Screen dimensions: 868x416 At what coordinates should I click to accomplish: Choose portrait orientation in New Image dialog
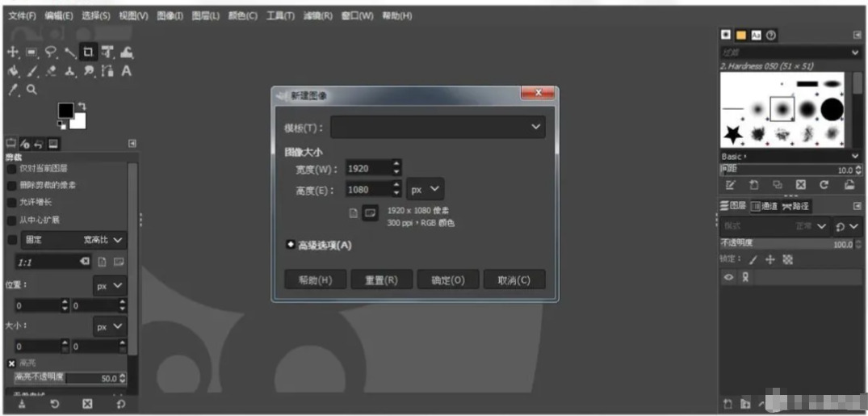tap(353, 212)
